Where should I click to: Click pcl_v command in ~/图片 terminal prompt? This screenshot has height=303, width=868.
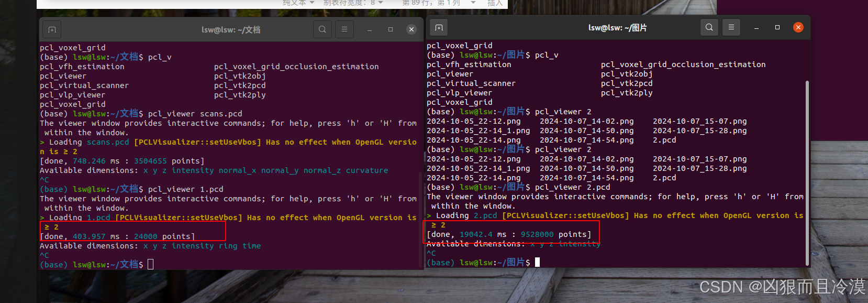[547, 55]
